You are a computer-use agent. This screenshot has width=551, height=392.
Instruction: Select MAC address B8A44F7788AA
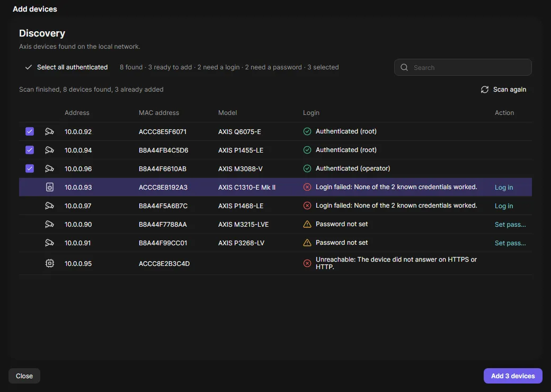[x=163, y=225]
